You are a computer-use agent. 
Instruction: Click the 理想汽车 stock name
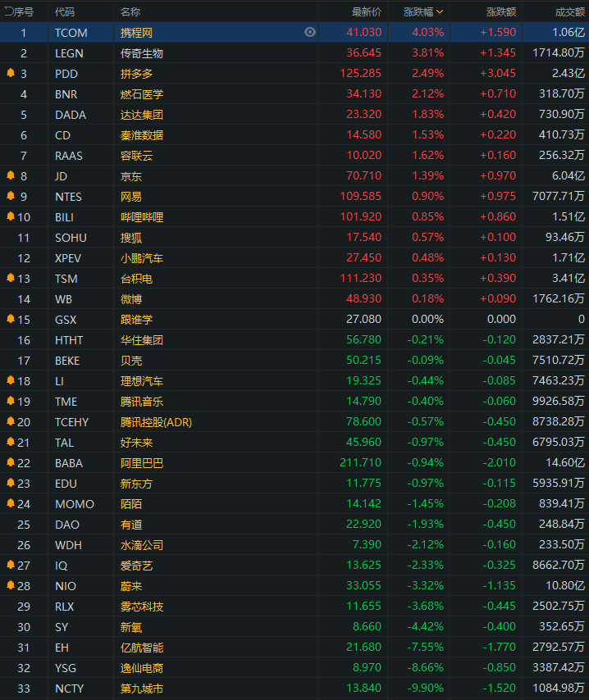(142, 381)
